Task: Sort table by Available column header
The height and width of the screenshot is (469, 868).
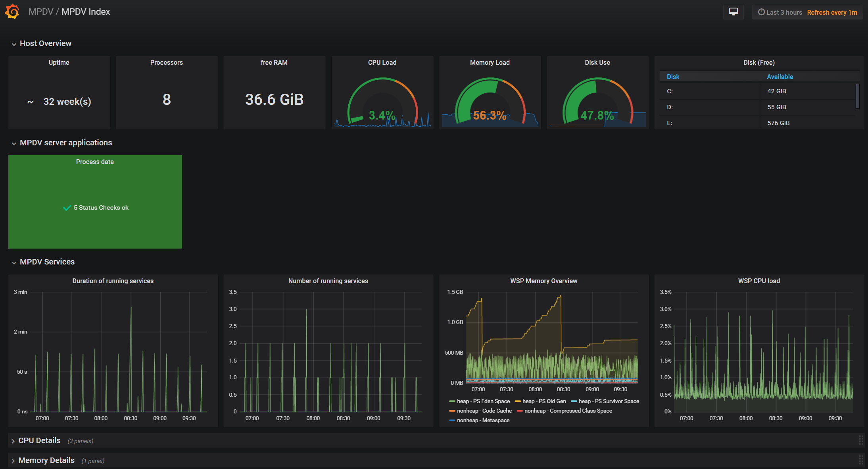Action: coord(780,77)
